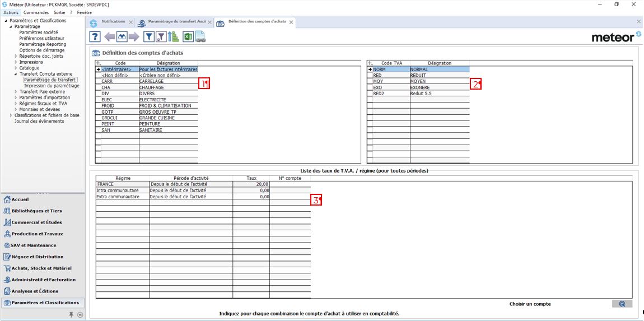Image resolution: width=644 pixels, height=321 pixels.
Task: Collapse the Transfert Compta externe node
Action: tap(16, 74)
